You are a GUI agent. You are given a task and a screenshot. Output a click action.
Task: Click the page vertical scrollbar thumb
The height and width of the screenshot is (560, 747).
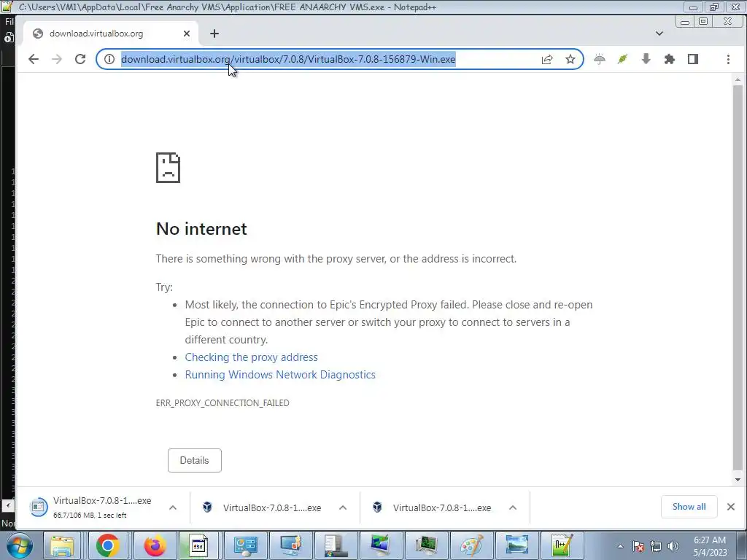(738, 277)
